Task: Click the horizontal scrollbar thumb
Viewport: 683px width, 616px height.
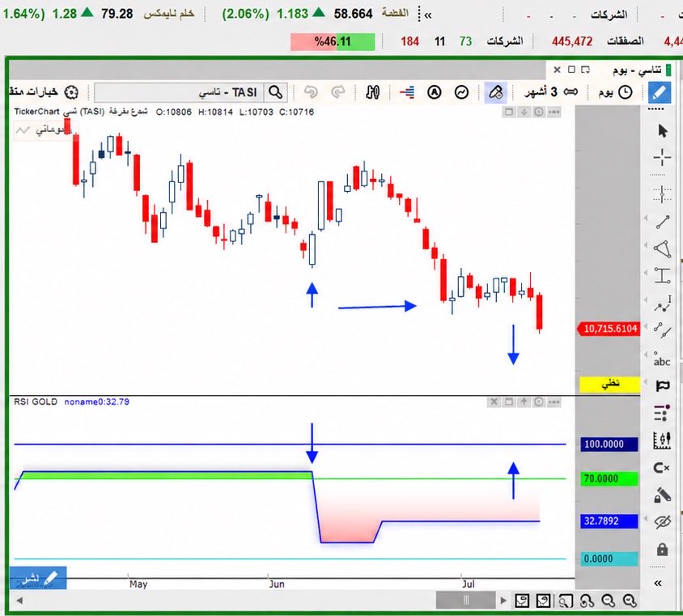Action: (465, 601)
